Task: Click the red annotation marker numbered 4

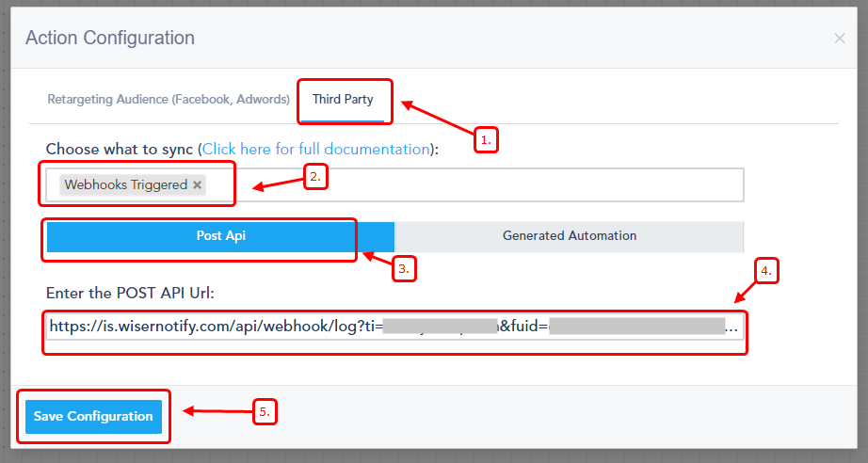Action: (x=766, y=271)
